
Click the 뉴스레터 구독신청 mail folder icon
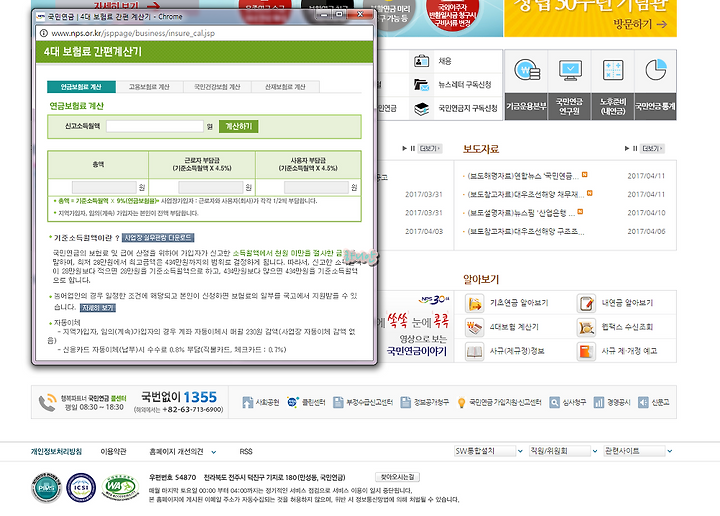click(422, 85)
